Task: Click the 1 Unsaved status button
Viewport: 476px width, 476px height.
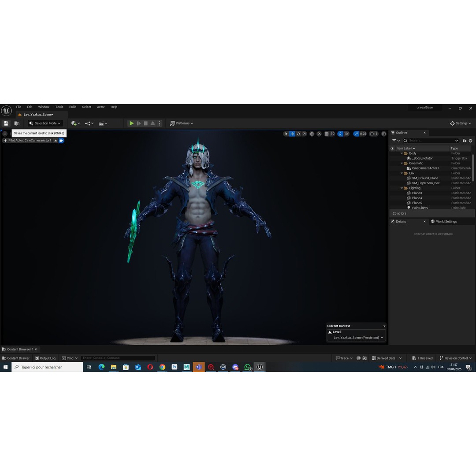Action: (x=422, y=358)
